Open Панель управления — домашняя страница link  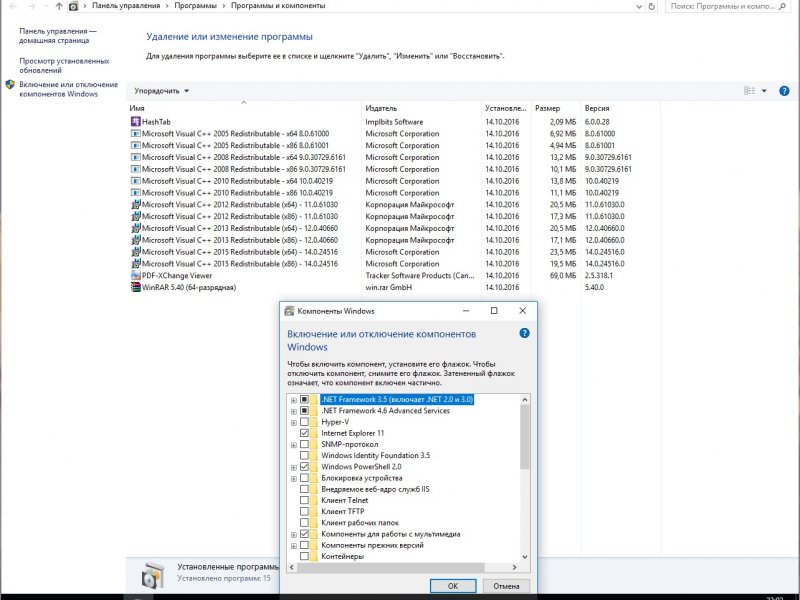[x=58, y=36]
